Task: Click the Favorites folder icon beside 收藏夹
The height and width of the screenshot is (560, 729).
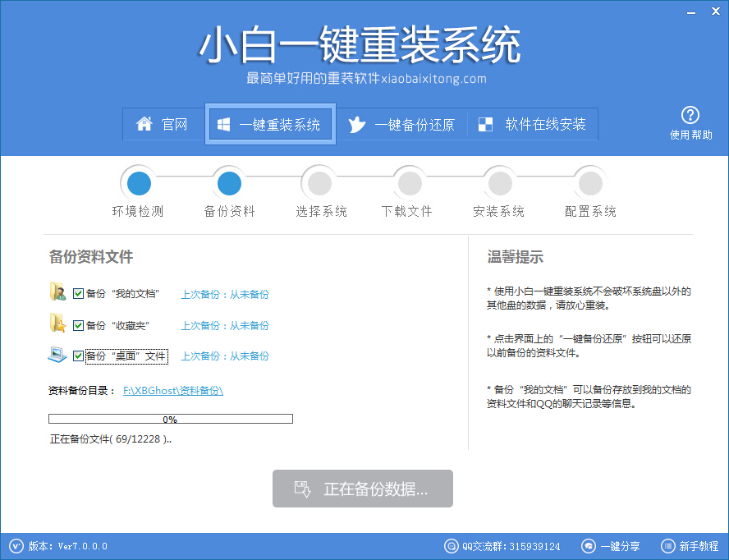Action: click(58, 324)
